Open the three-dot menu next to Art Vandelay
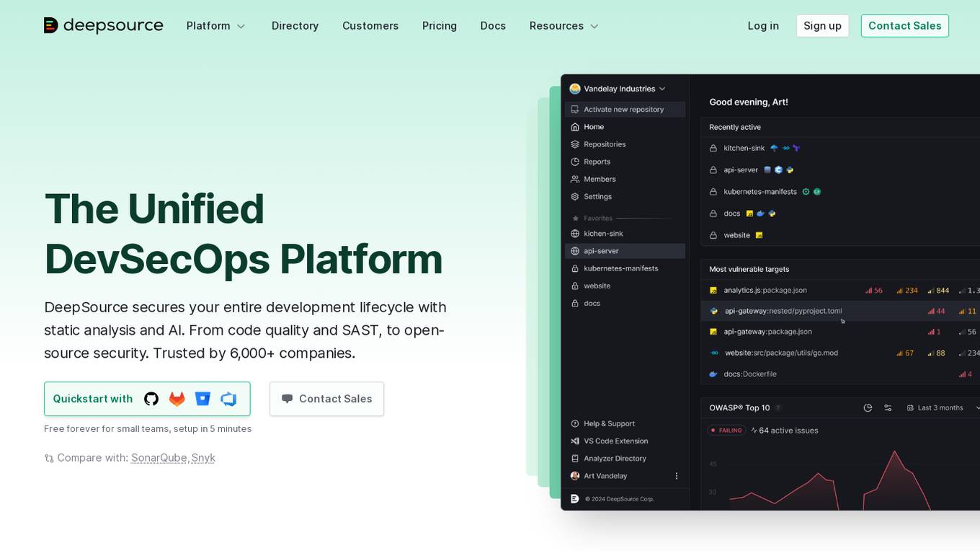 tap(677, 476)
